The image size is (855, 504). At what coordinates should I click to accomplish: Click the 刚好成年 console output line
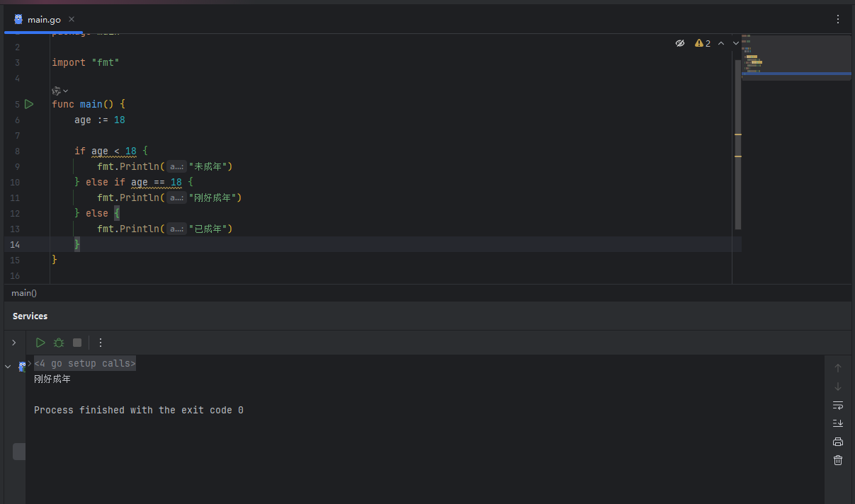52,379
